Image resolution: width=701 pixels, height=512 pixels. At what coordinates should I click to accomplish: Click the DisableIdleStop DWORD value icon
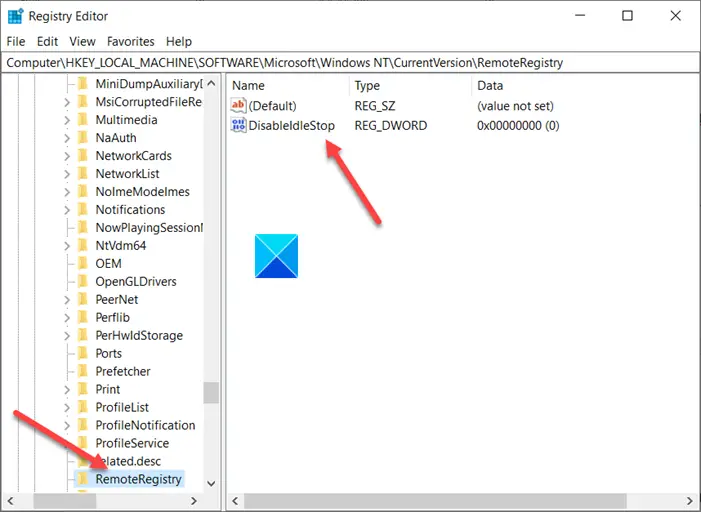click(x=238, y=125)
